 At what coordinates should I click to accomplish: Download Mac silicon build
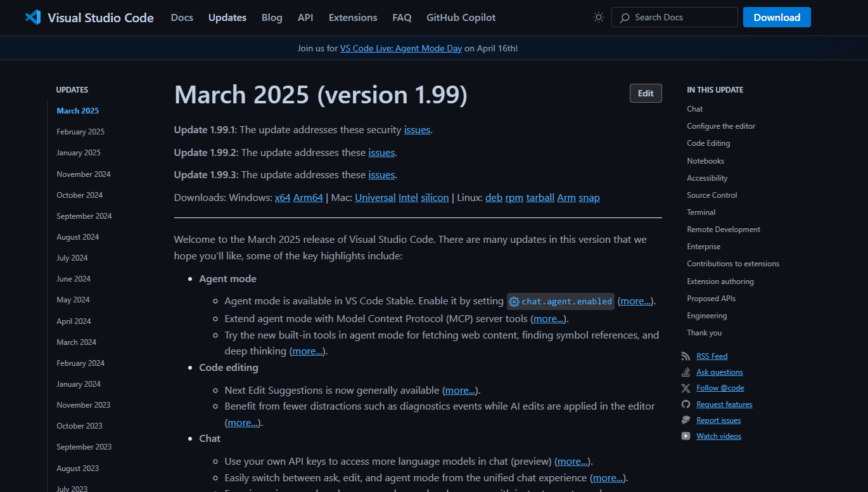tap(435, 198)
